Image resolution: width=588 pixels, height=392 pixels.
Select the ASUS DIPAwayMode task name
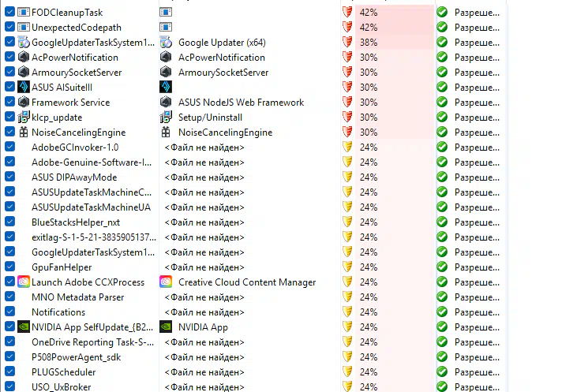click(x=74, y=177)
